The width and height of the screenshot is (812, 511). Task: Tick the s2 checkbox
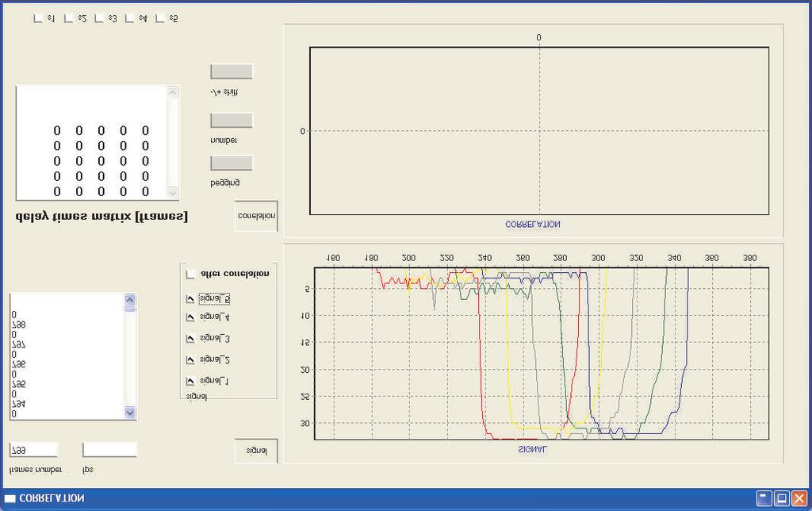(x=68, y=18)
